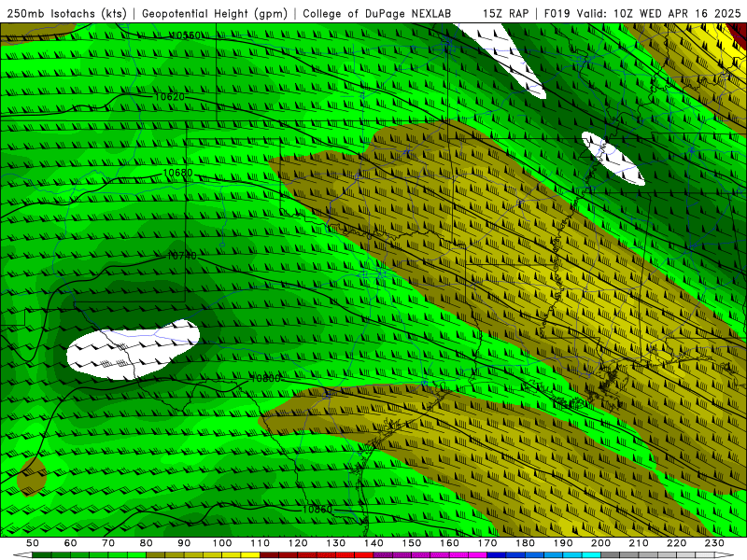Click the '15Z RAP' model run label

pos(505,14)
